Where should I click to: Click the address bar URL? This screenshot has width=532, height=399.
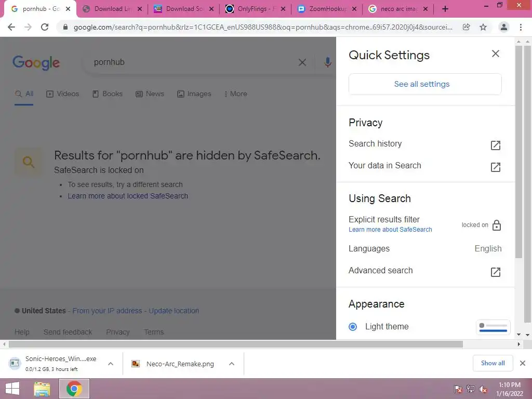[x=263, y=27]
